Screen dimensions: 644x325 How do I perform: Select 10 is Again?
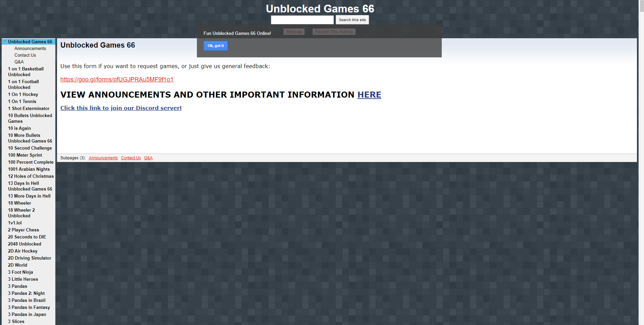pos(19,128)
